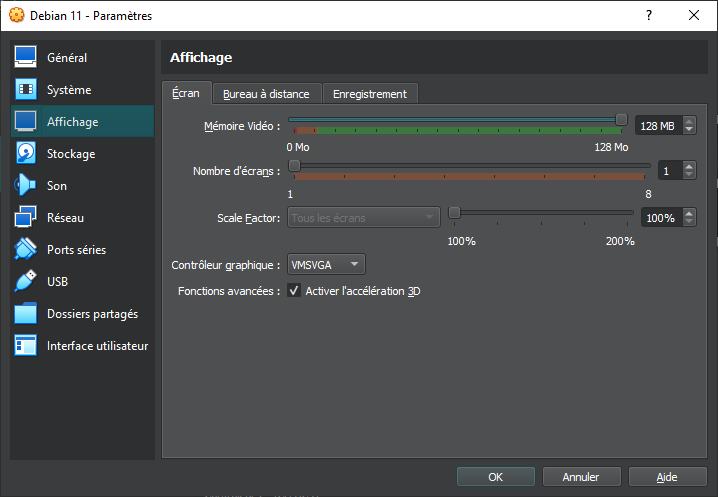Image resolution: width=718 pixels, height=497 pixels.
Task: Increase video memory with up arrow
Action: pyautogui.click(x=689, y=121)
